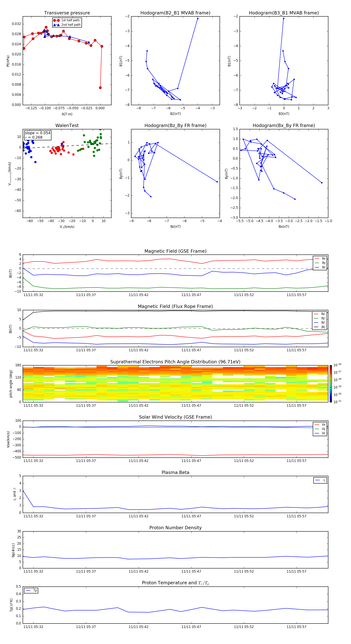Click the Vz entry in velocity legend
351x644 pixels.
[320, 433]
